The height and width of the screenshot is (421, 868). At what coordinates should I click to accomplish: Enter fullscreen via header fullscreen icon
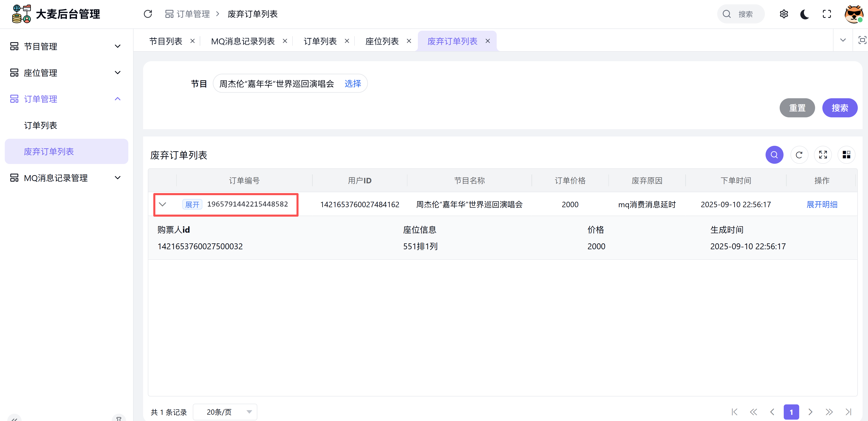(x=827, y=14)
